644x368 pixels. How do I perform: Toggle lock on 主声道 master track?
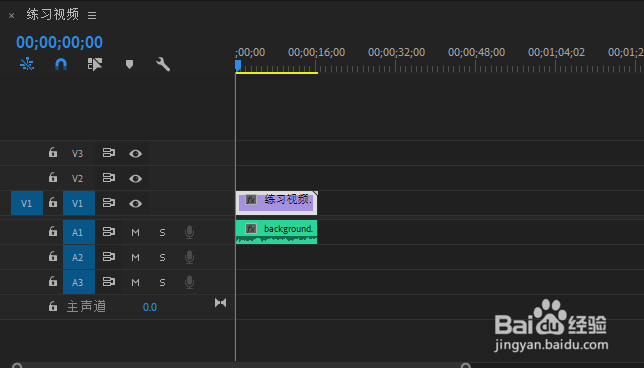pos(53,306)
